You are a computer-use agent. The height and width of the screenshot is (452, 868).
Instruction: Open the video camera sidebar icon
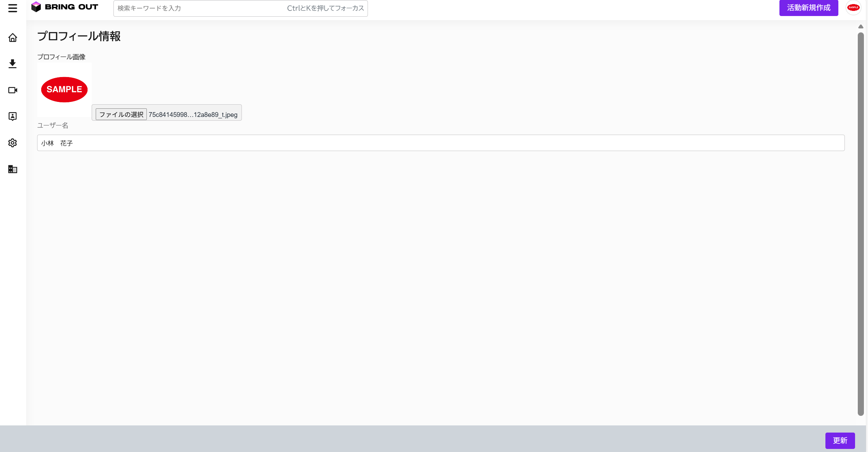(13, 90)
